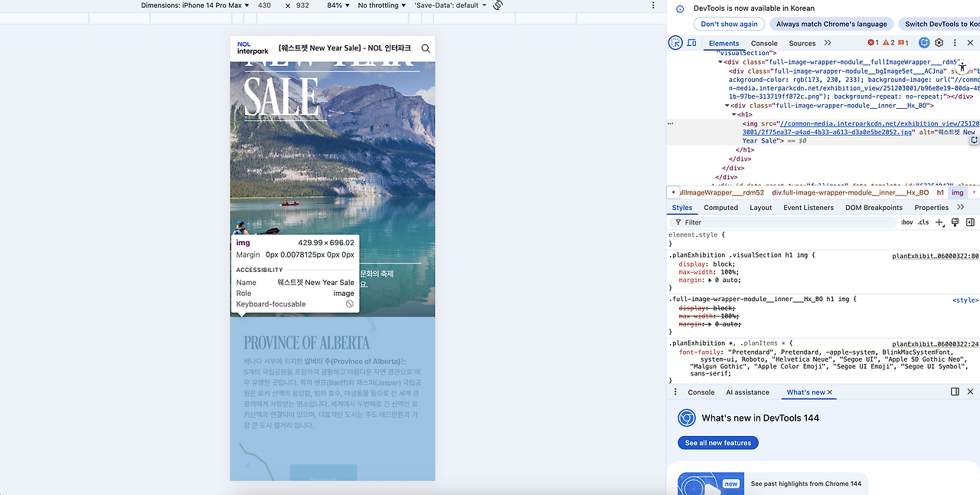This screenshot has height=495, width=980.
Task: Close the What's new tab
Action: tap(830, 392)
